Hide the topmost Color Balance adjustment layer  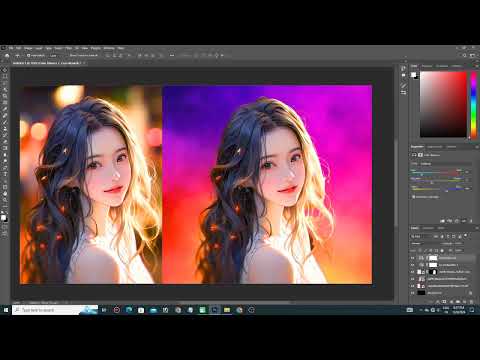413,258
